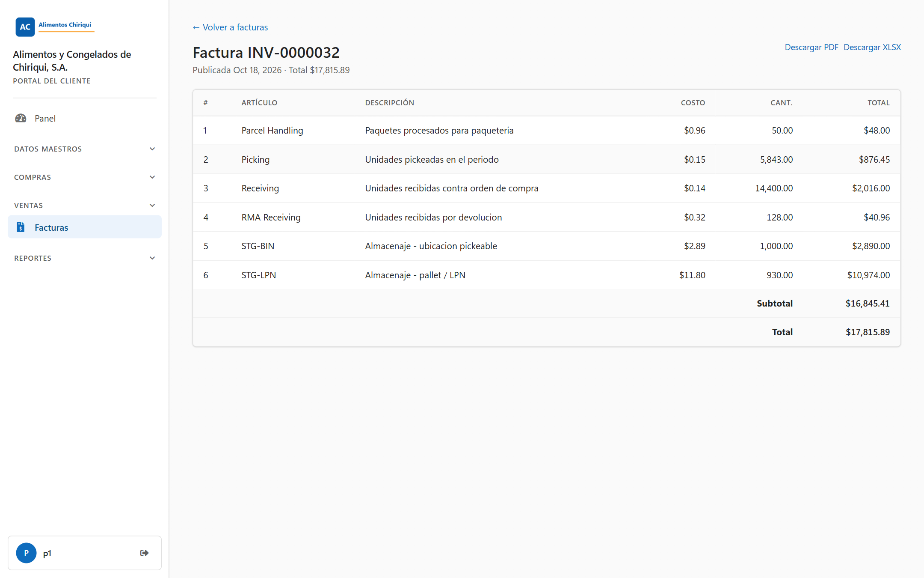Image resolution: width=924 pixels, height=578 pixels.
Task: Select 'Unidades pickeadas en el periodo' description
Action: [x=432, y=160]
